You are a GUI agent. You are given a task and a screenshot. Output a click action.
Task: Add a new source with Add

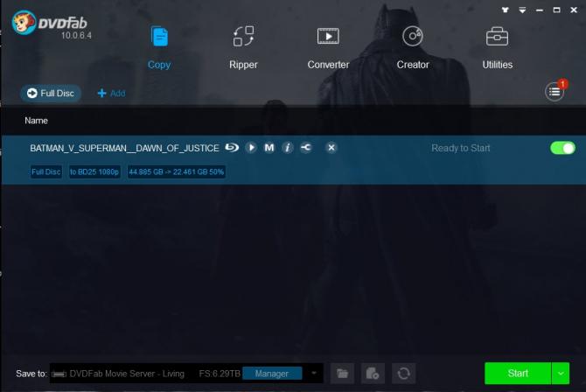click(x=111, y=93)
